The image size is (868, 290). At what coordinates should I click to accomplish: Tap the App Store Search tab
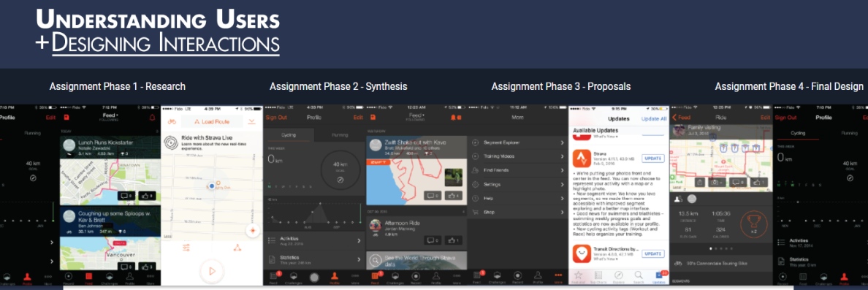click(639, 277)
